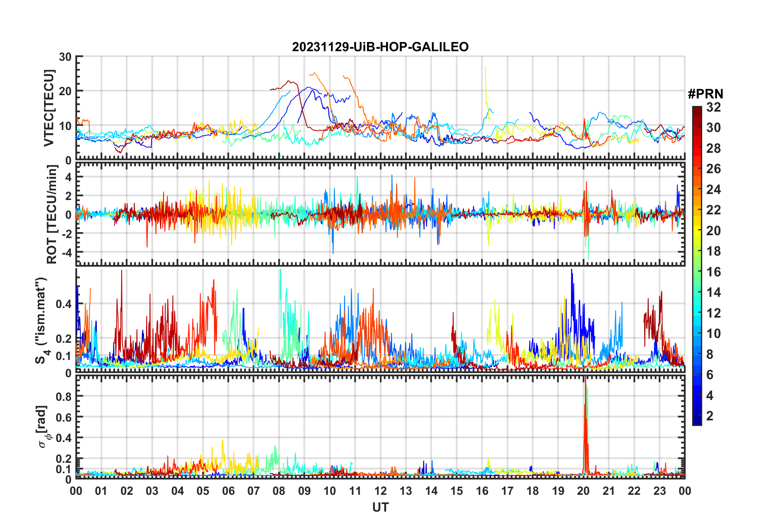761x532 pixels.
Task: Select colorbar tick label 28
Action: [x=713, y=148]
